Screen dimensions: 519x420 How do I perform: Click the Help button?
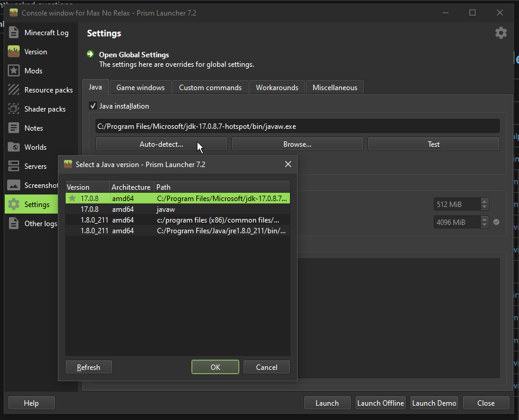pyautogui.click(x=32, y=403)
